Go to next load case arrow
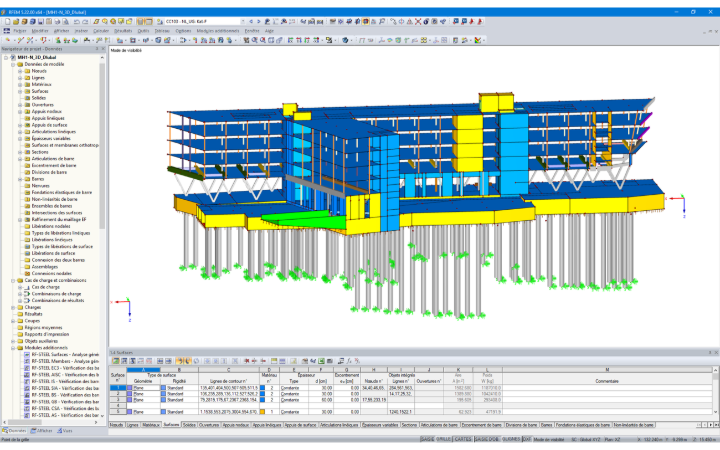The width and height of the screenshot is (720, 450). [259, 22]
